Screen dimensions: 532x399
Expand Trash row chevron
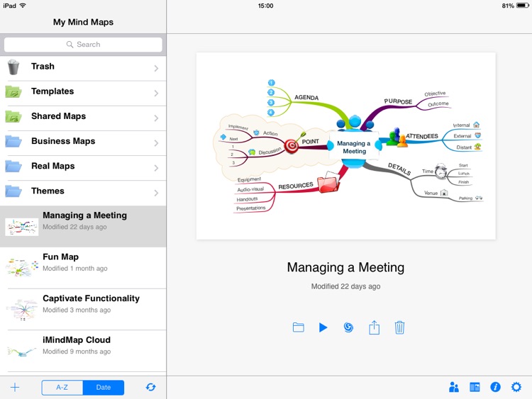tap(156, 68)
